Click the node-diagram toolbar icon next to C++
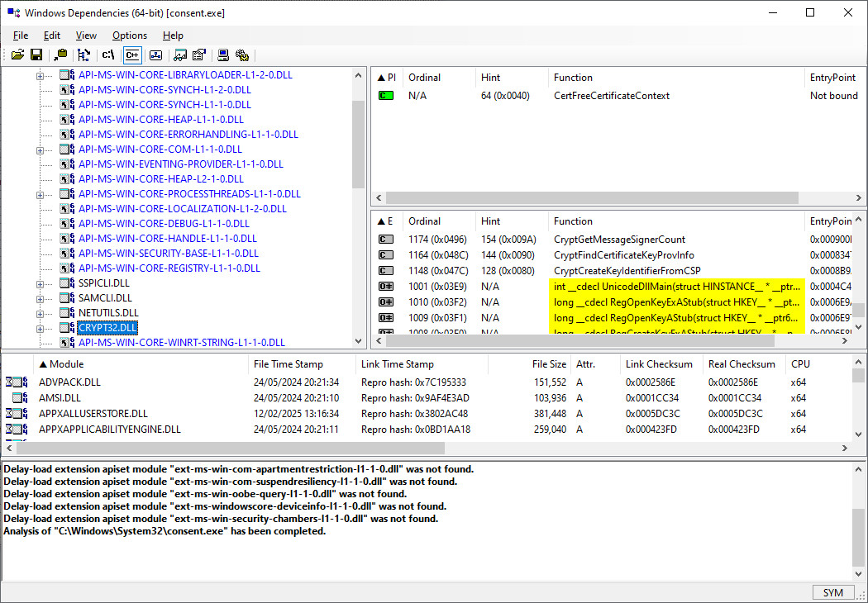The image size is (868, 603). [155, 55]
